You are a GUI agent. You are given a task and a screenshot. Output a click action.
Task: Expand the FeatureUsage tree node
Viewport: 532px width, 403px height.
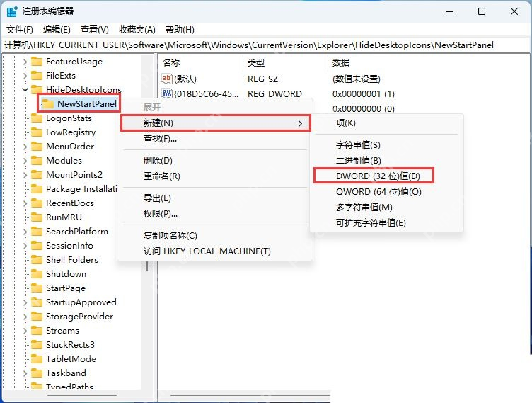pyautogui.click(x=25, y=62)
